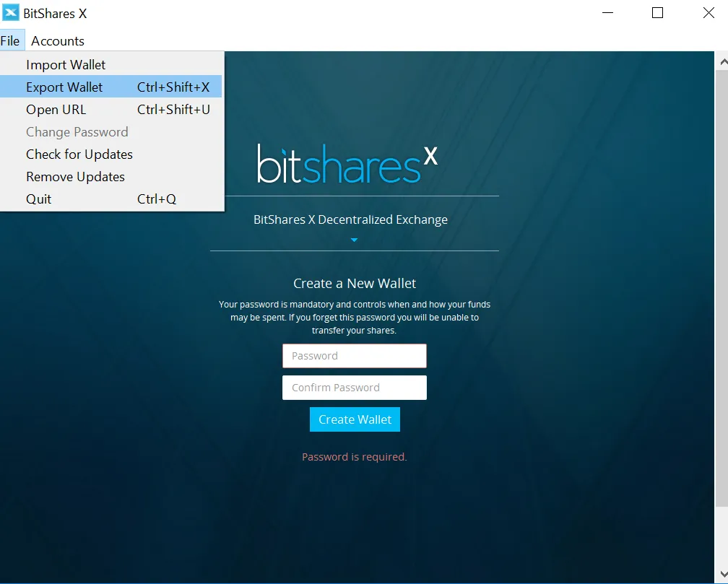Click the "Create a New Wallet" heading
This screenshot has height=584, width=728.
coord(355,283)
